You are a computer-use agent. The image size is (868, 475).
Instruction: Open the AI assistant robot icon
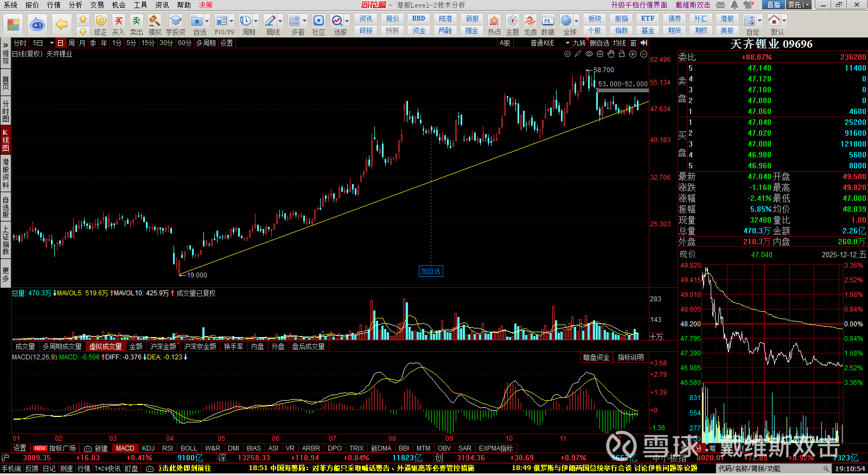[37, 24]
